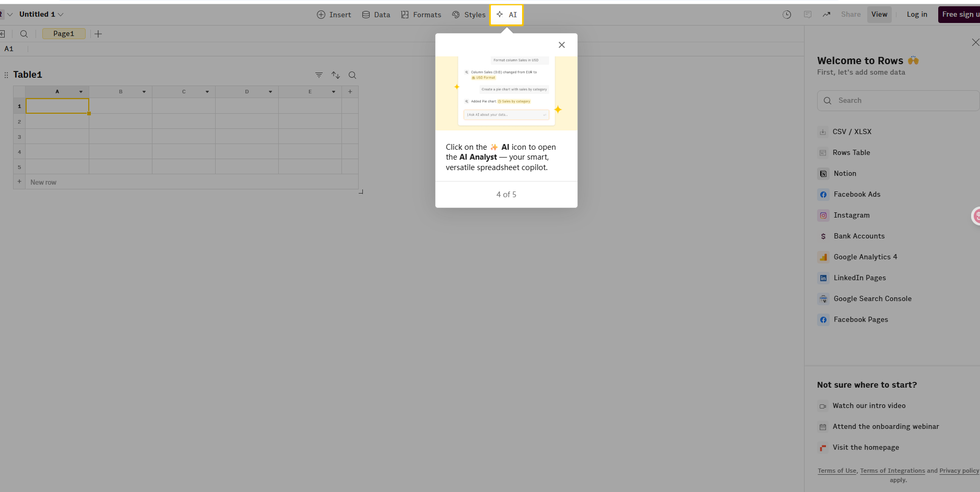Click the Table1 title
Viewport: 980px width, 492px height.
pos(28,75)
